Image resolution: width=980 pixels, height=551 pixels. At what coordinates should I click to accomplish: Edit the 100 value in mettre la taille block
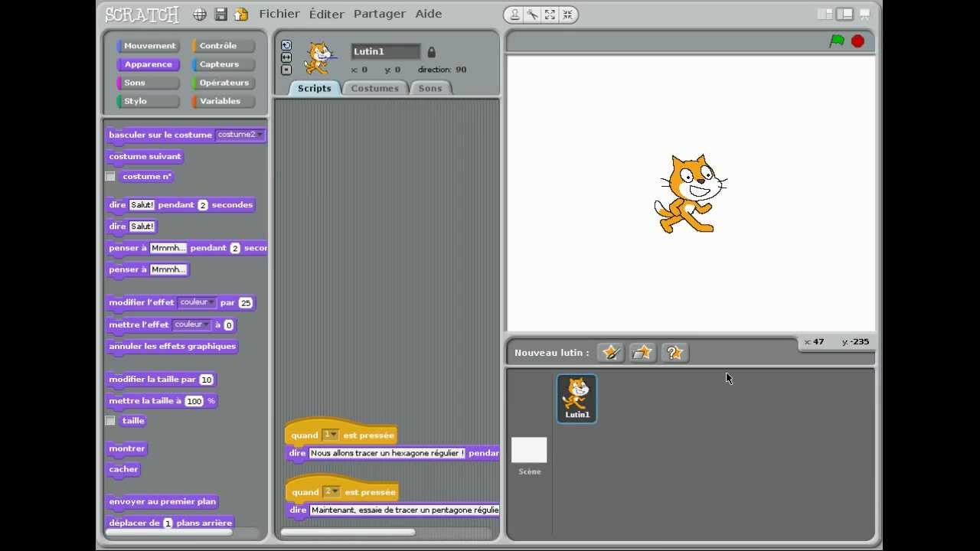(194, 401)
